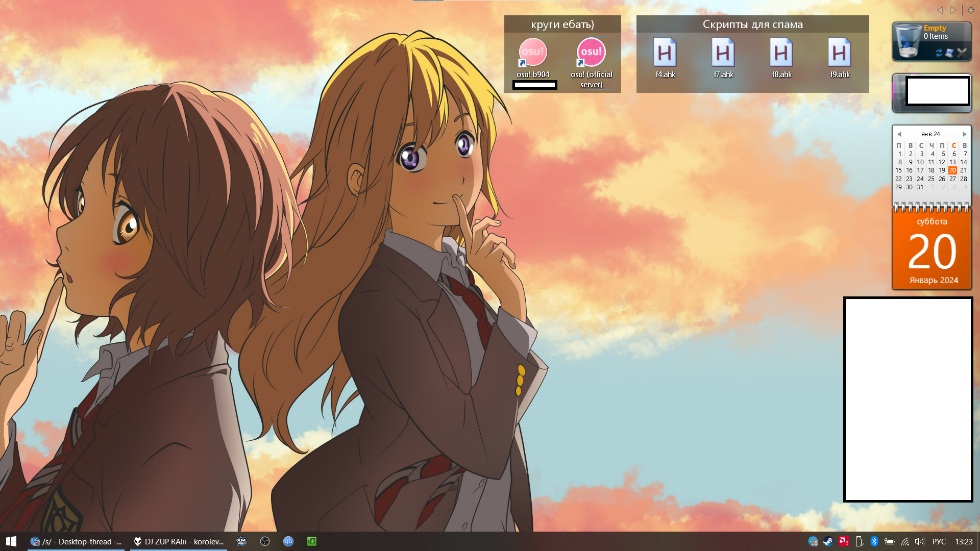
Task: Click the recycle bin gadget refresh arrows
Action: [x=939, y=53]
